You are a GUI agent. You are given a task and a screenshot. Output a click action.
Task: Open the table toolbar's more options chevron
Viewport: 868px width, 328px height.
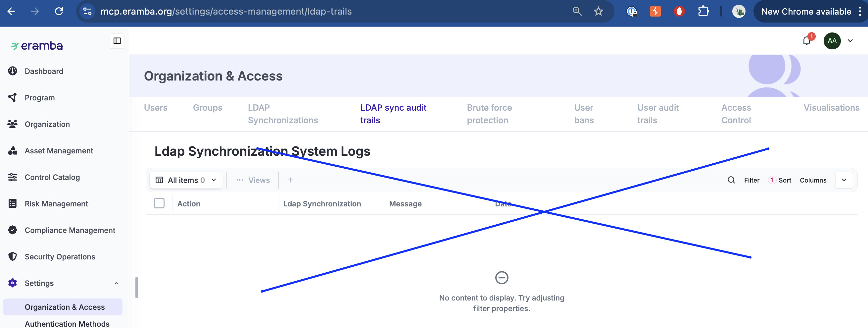click(x=844, y=180)
